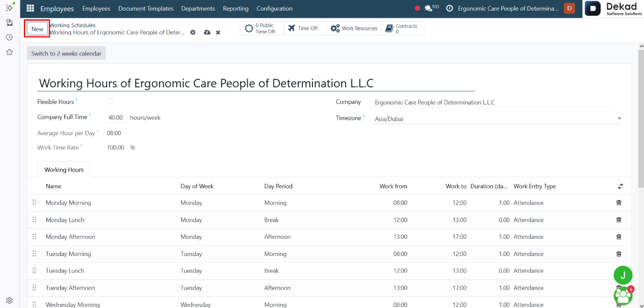Sort by the Day of Week column header
644x308 pixels.
pos(197,186)
